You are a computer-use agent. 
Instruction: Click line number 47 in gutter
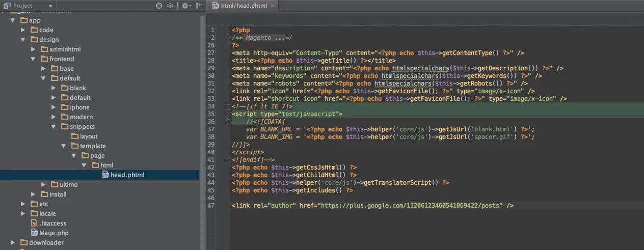coord(211,206)
